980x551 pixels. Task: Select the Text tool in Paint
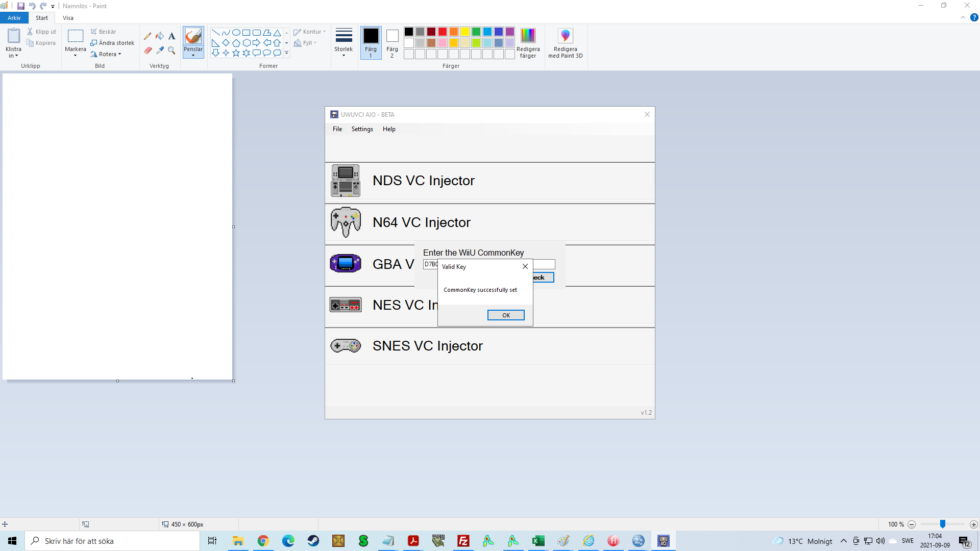[172, 36]
